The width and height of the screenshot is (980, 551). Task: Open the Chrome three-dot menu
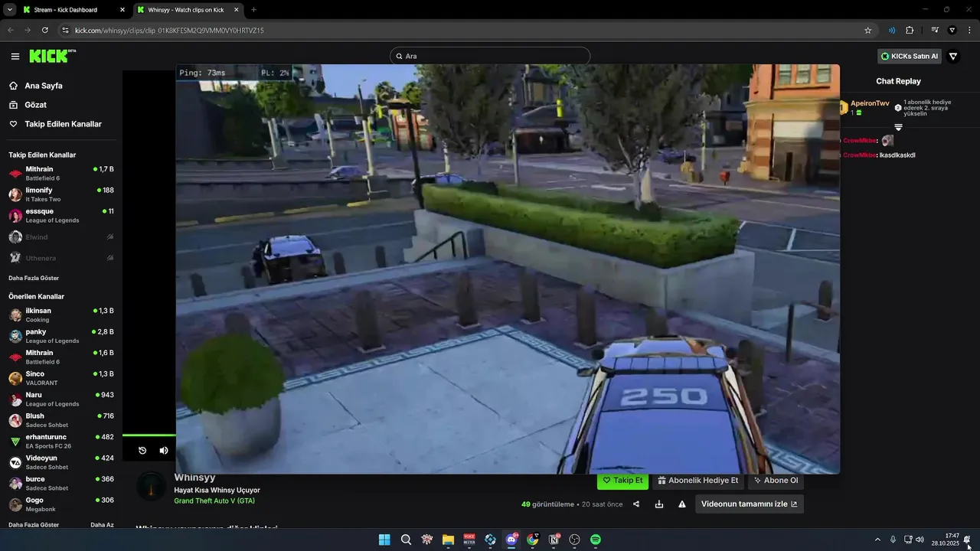[969, 30]
